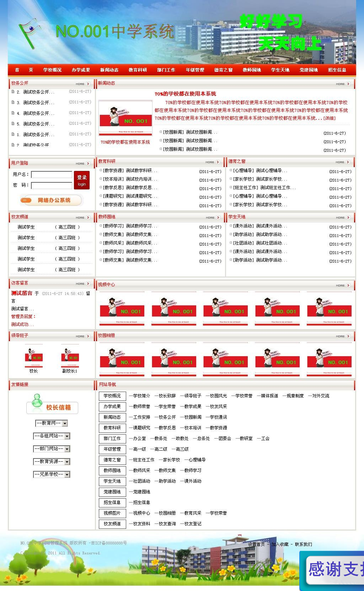Open the 副校长1 portrait thumbnail
Viewport: 364px width, 591px height.
coord(70,356)
